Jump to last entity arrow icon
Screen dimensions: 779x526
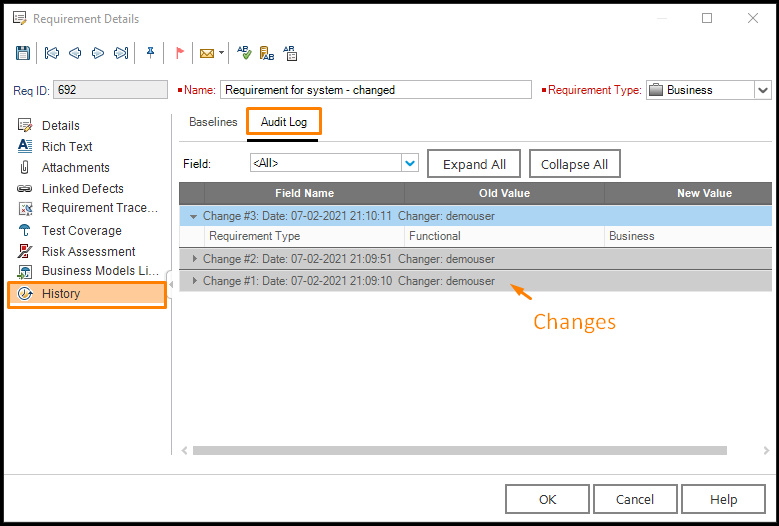(121, 53)
